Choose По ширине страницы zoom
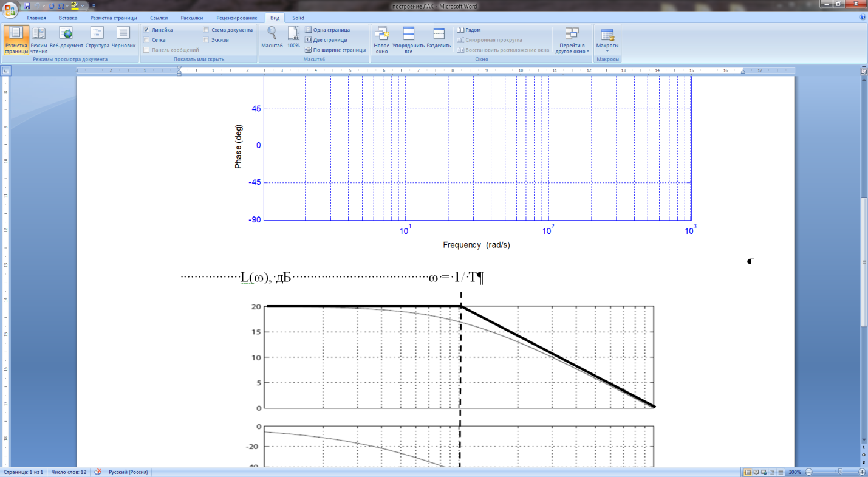Viewport: 868px width, 477px height. click(x=335, y=50)
